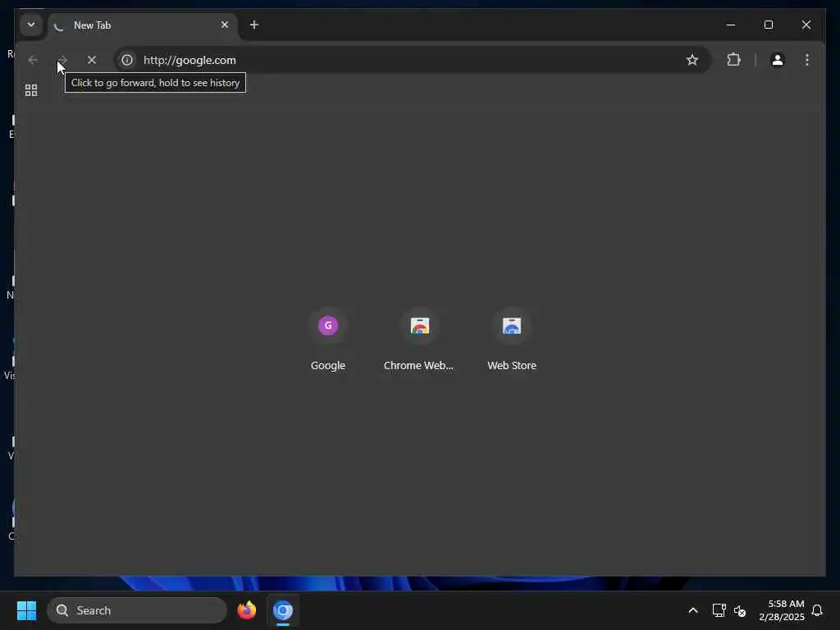This screenshot has width=840, height=630.
Task: View site information icon in address bar
Action: 127,60
